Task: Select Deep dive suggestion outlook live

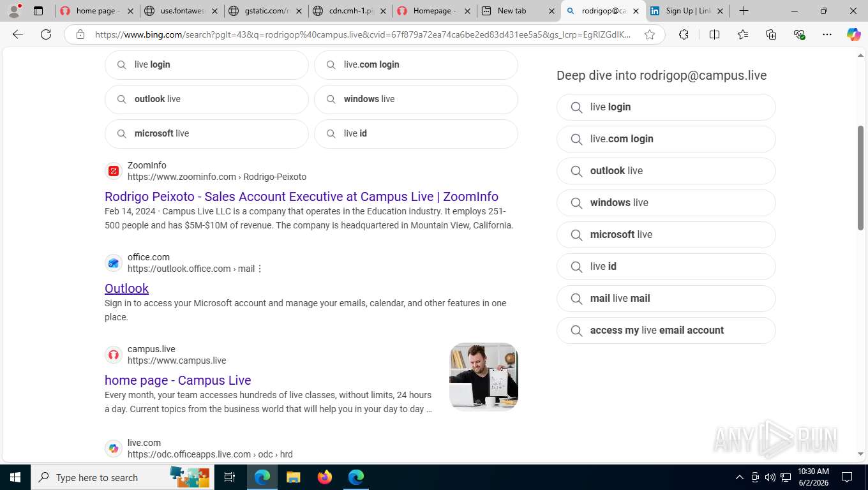Action: [666, 171]
